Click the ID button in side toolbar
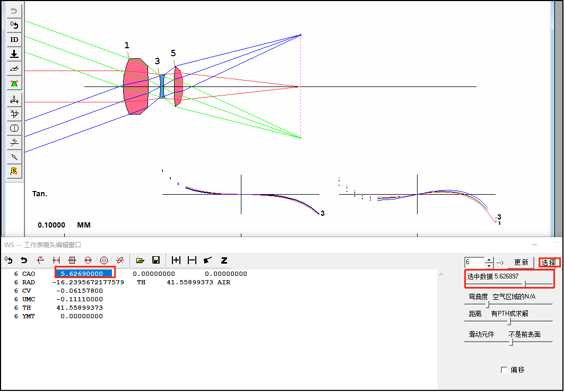Viewport: 564px width, 392px height. click(14, 40)
